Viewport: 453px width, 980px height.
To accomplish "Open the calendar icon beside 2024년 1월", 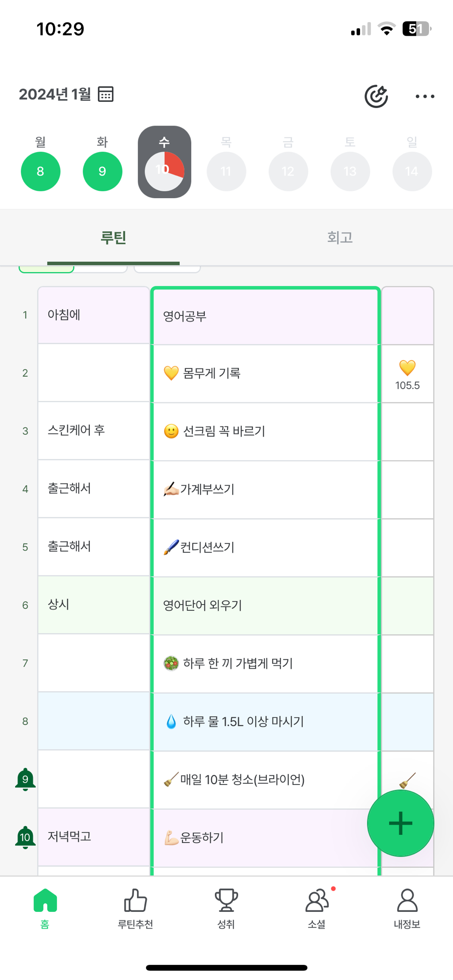I will 106,94.
